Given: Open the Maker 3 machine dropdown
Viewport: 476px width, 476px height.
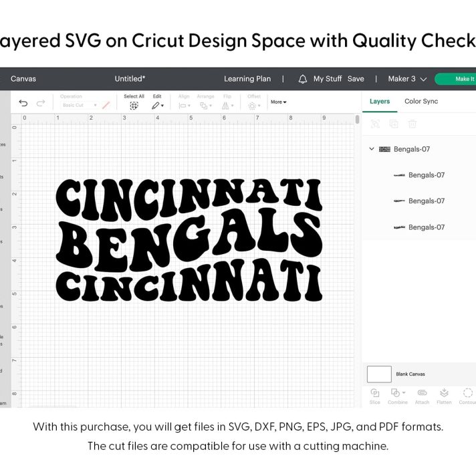Looking at the screenshot, I should click(x=407, y=79).
